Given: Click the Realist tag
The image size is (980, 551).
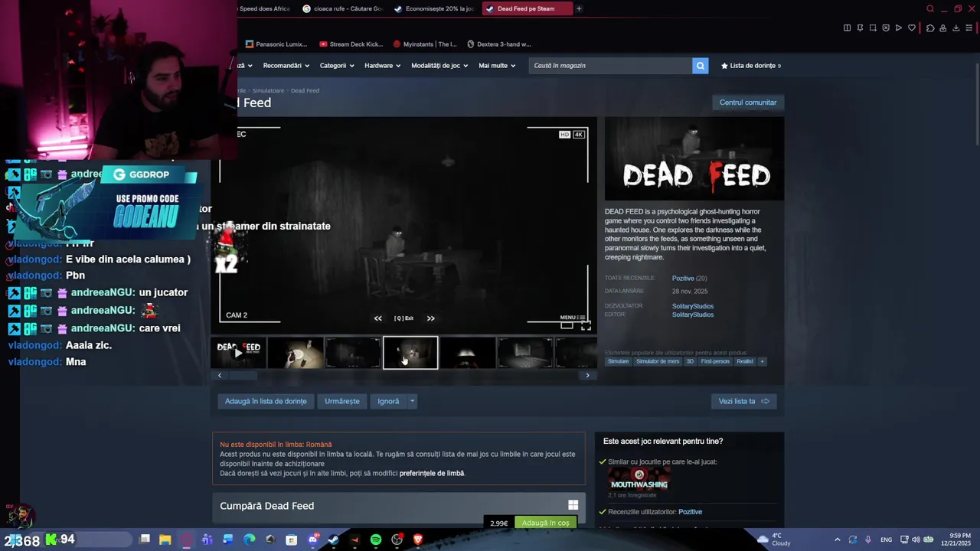Looking at the screenshot, I should point(745,361).
